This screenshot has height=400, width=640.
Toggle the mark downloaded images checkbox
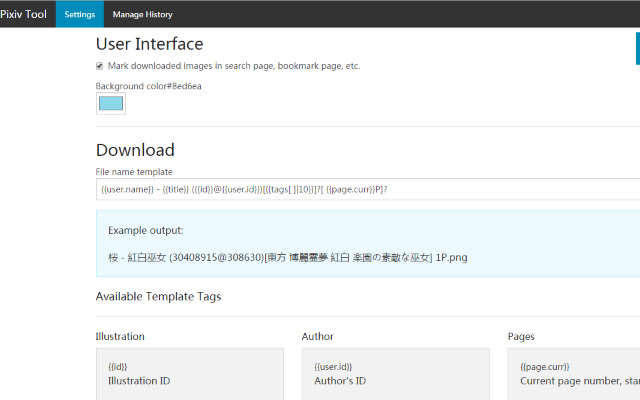pyautogui.click(x=100, y=66)
